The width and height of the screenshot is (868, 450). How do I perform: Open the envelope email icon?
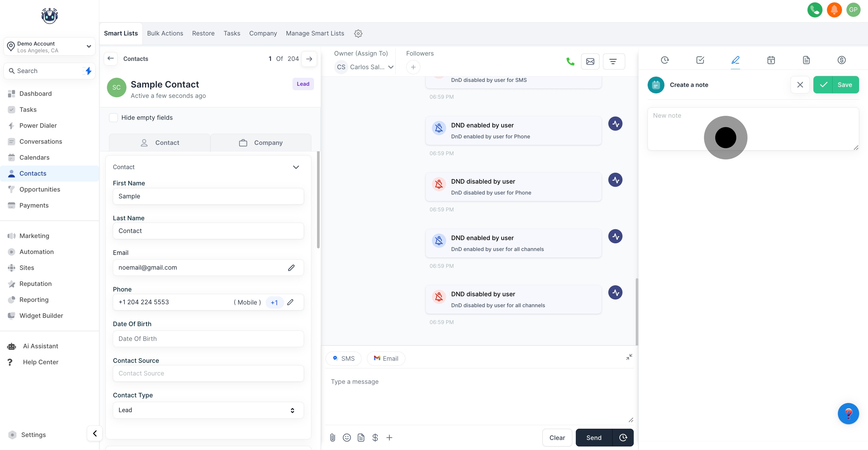click(x=590, y=61)
